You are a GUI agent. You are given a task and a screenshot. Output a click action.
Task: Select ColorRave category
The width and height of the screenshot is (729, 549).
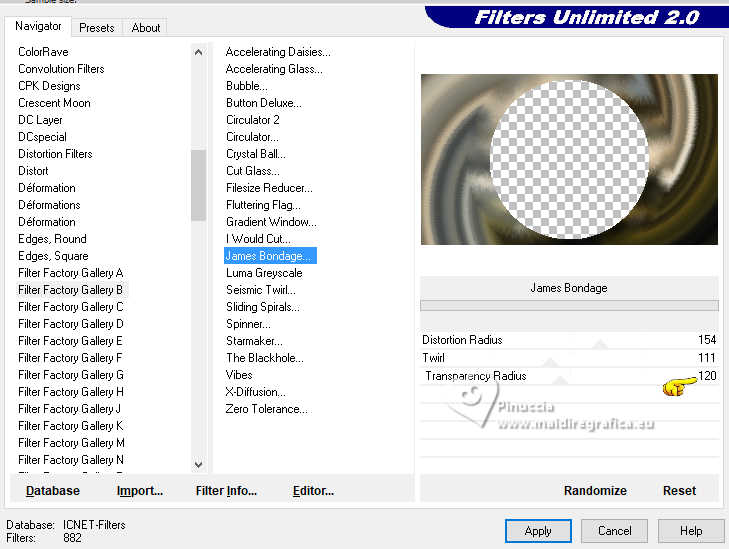(43, 52)
